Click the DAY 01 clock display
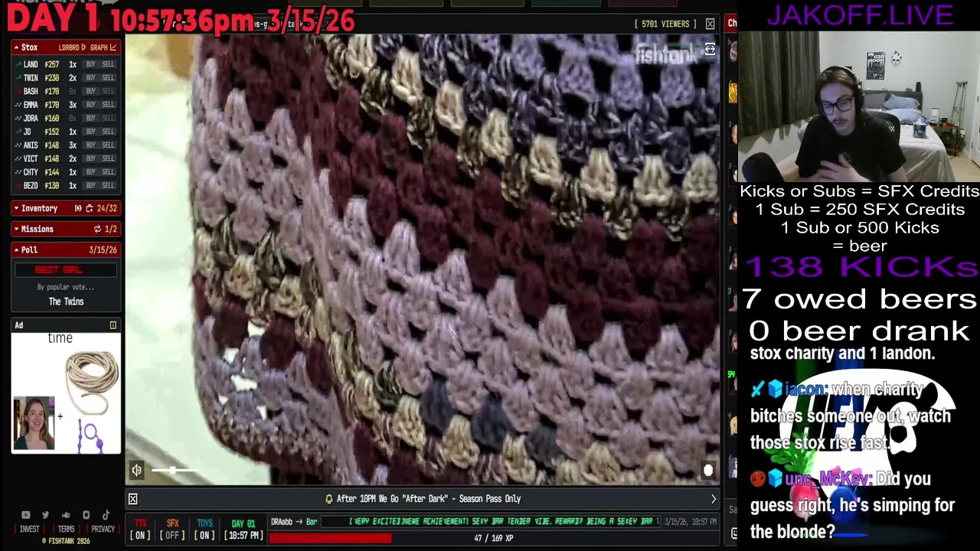The width and height of the screenshot is (980, 551). click(x=243, y=530)
